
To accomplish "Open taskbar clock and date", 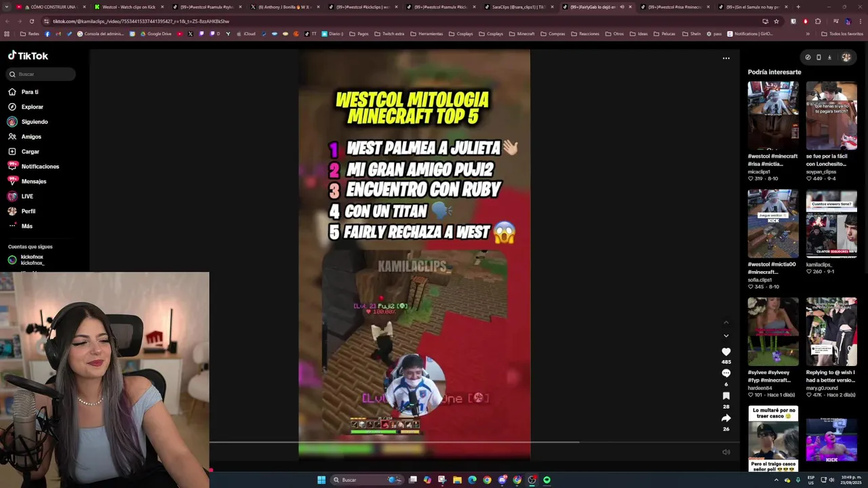I will point(850,480).
